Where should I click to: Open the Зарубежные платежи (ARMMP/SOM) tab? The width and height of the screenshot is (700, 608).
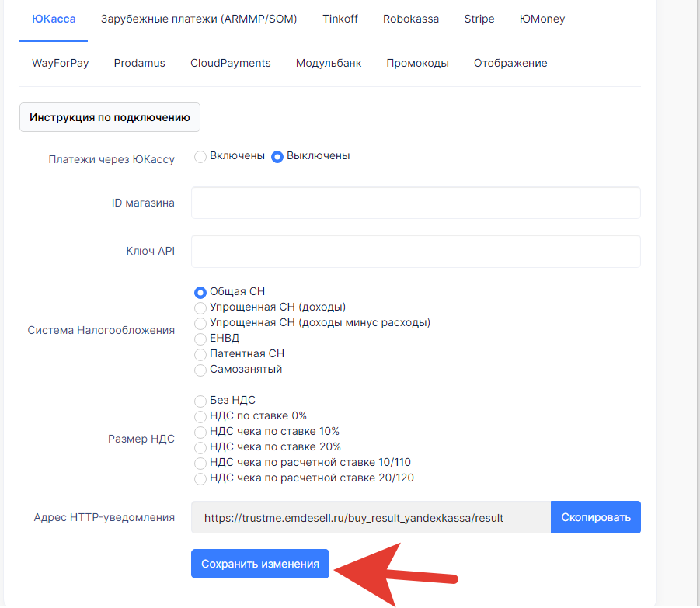point(199,19)
